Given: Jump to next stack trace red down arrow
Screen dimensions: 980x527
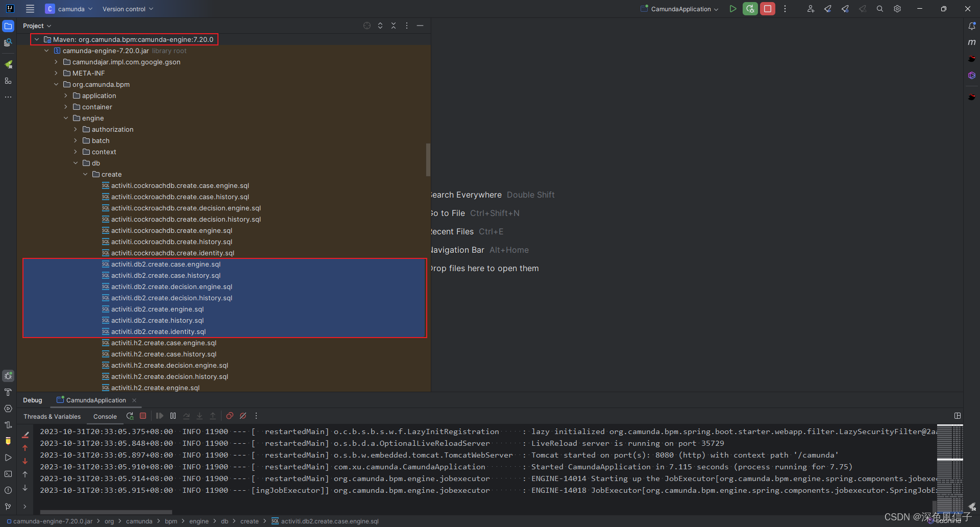Looking at the screenshot, I should click(25, 461).
